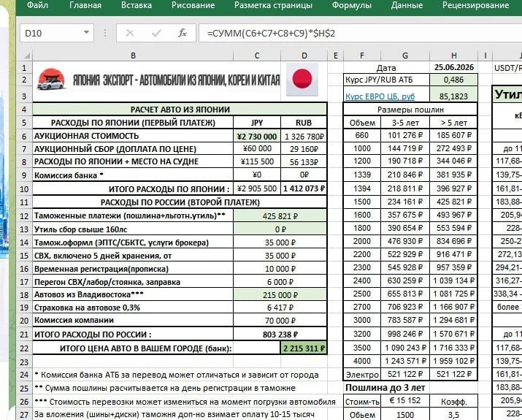522x420 pixels.
Task: Select row 10 header
Action: (x=24, y=189)
